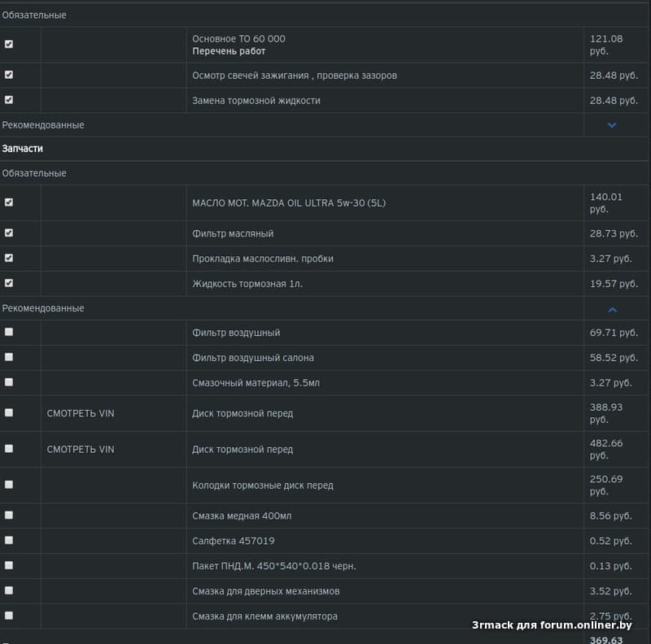
Task: Expand recommended works with down chevron
Action: tap(612, 125)
